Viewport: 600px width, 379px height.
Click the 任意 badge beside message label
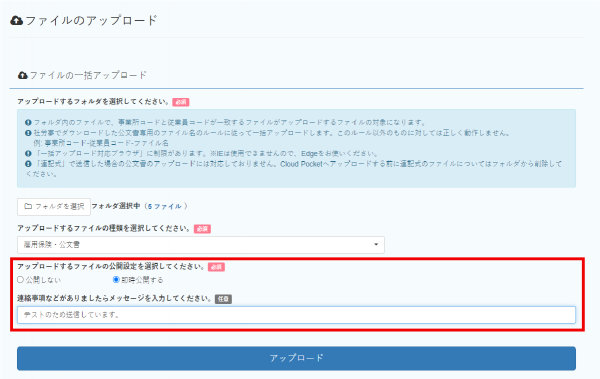point(223,299)
